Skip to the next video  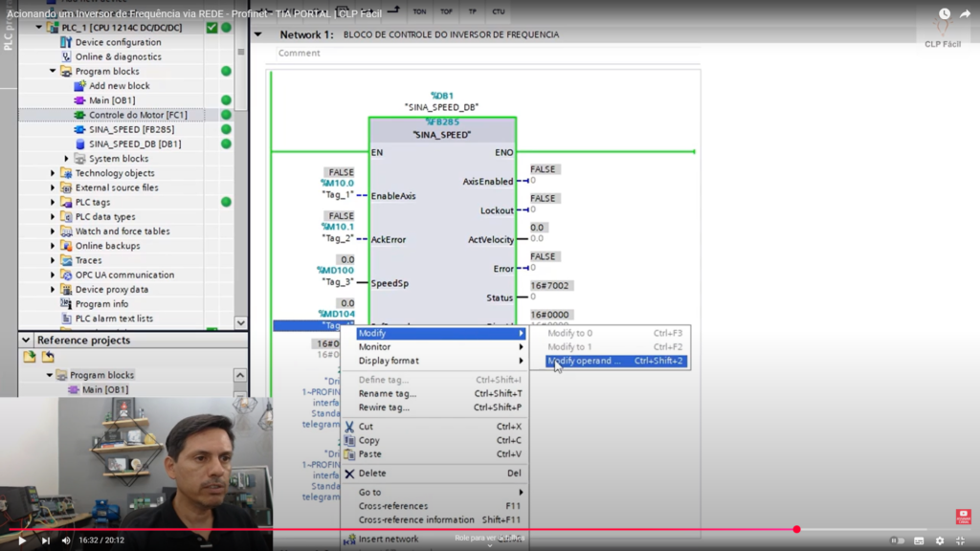[x=46, y=540]
